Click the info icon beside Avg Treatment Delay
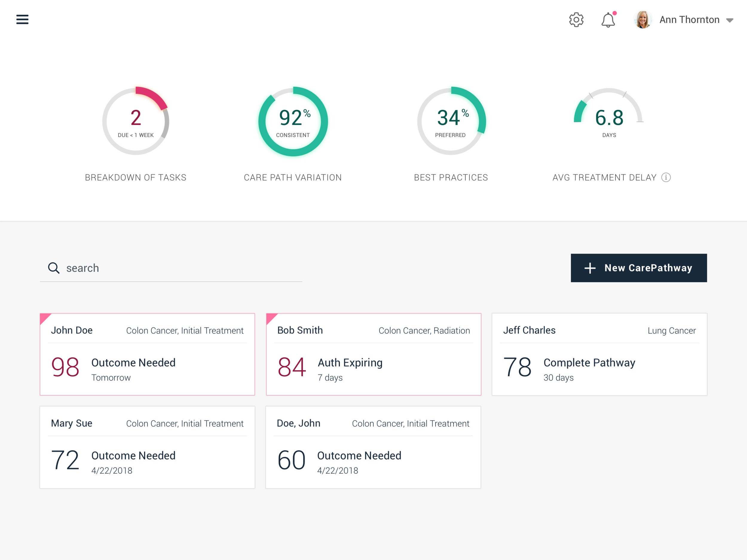This screenshot has width=747, height=560. (666, 177)
